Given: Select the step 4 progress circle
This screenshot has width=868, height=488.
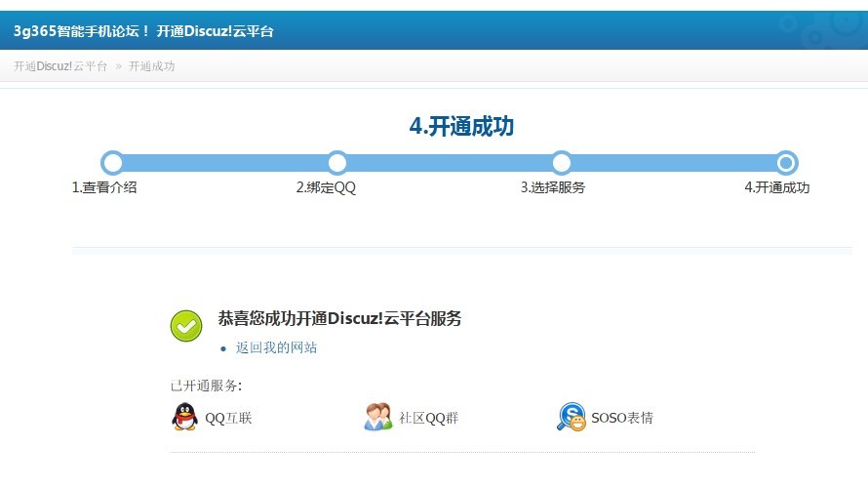Looking at the screenshot, I should 785,163.
